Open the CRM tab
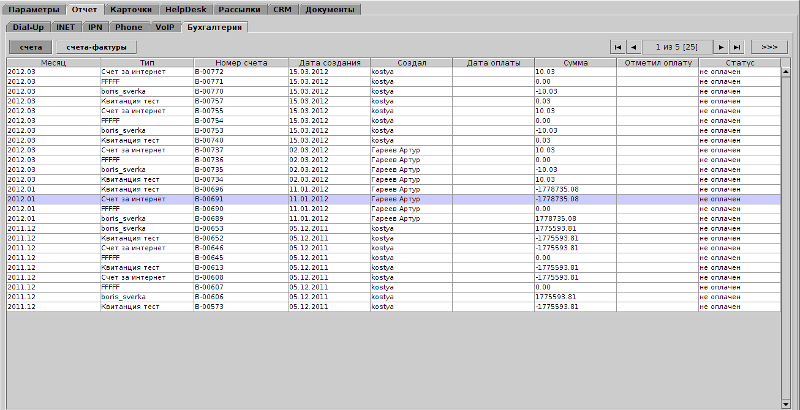800x410 pixels. coord(282,9)
